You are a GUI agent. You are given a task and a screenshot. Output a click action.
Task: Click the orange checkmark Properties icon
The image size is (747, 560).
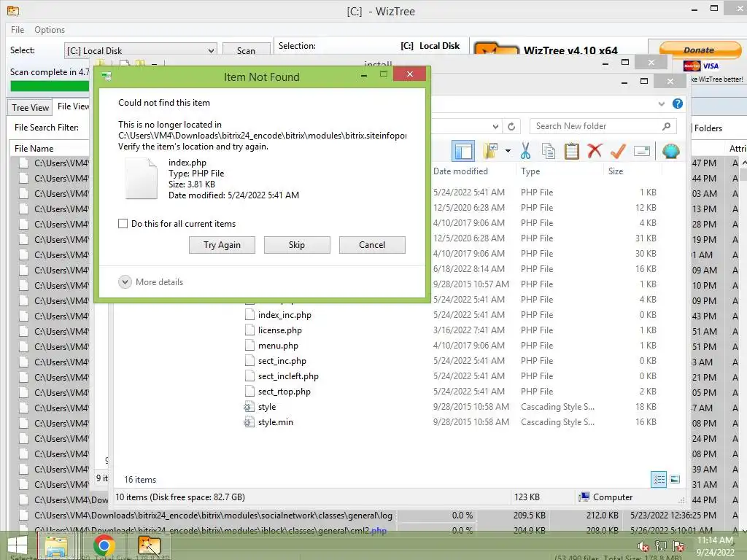(618, 152)
